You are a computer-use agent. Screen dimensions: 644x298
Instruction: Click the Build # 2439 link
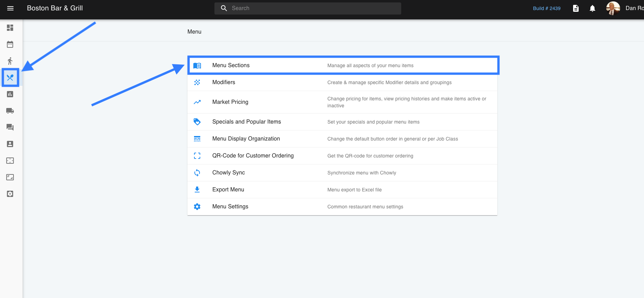pyautogui.click(x=546, y=8)
